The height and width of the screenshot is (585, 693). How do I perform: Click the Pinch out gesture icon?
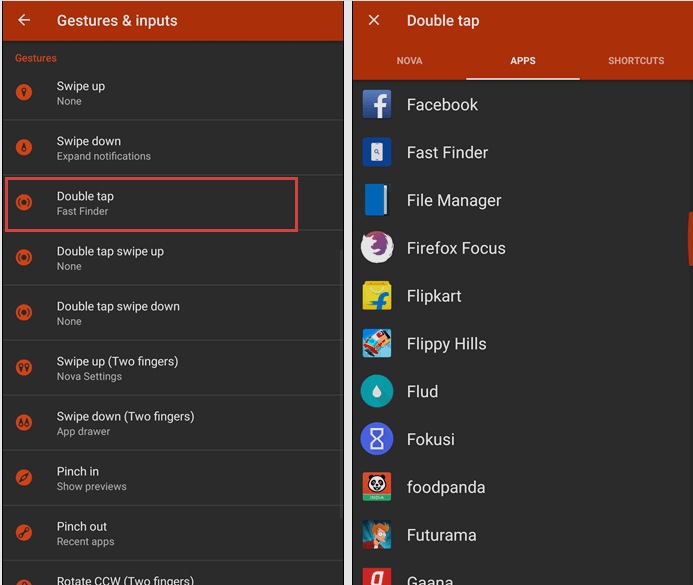pyautogui.click(x=24, y=532)
